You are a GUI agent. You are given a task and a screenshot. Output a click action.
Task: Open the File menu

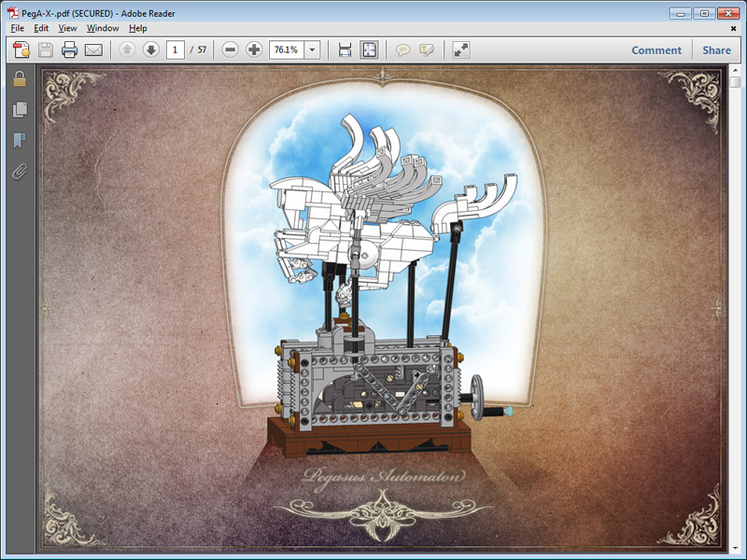16,28
